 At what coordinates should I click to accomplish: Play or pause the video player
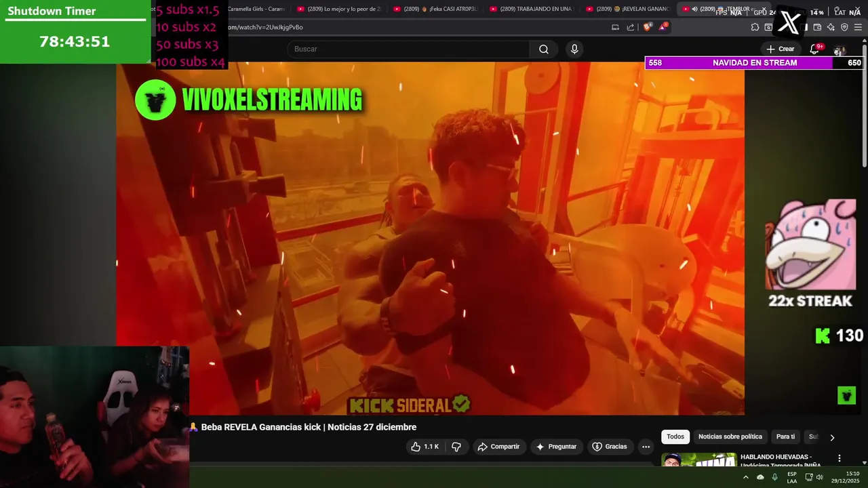[430, 238]
